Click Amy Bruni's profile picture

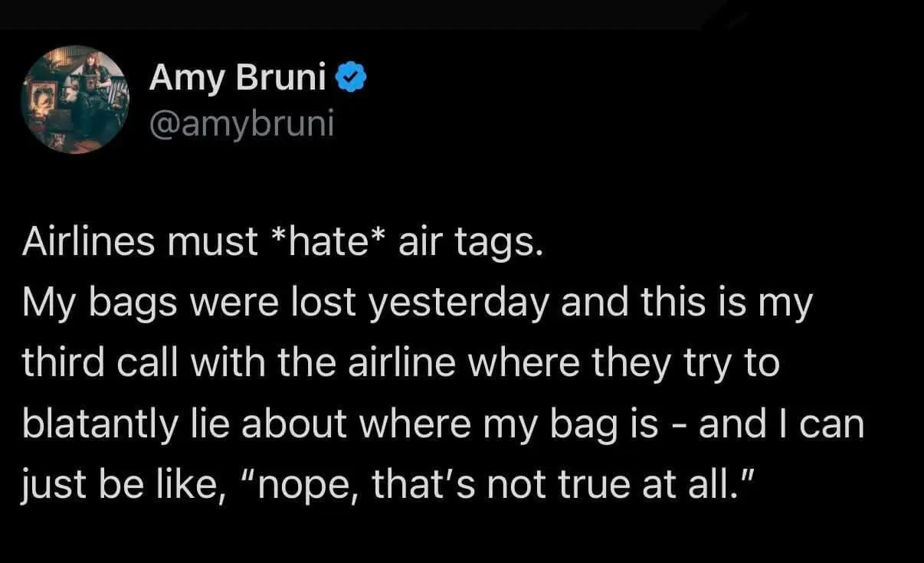pos(74,100)
